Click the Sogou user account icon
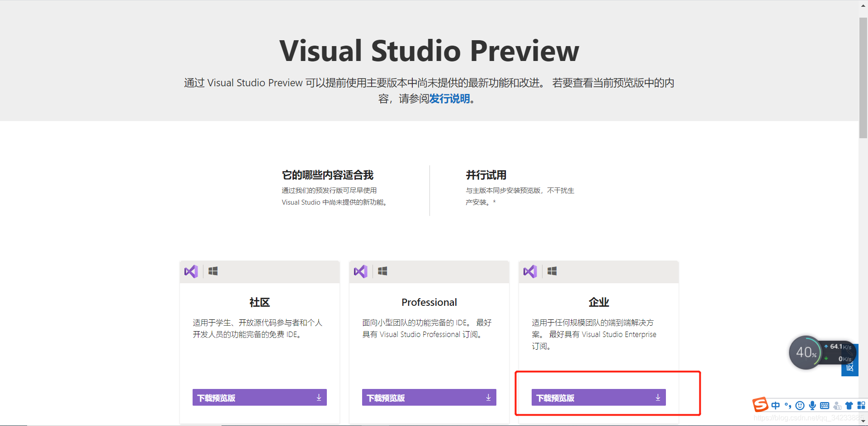 click(x=837, y=406)
